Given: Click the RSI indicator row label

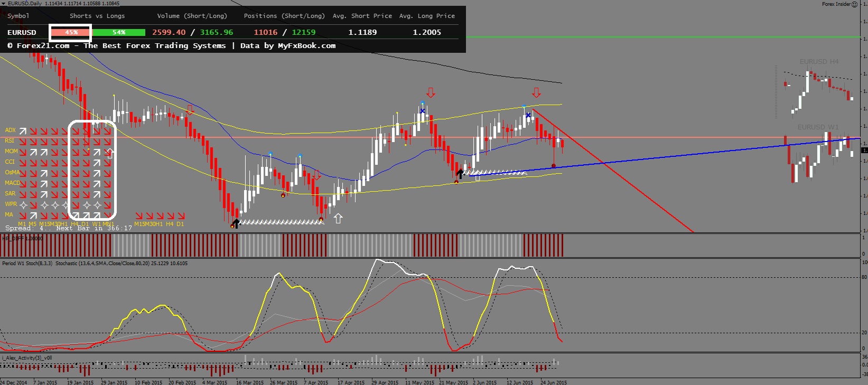Looking at the screenshot, I should click(10, 140).
